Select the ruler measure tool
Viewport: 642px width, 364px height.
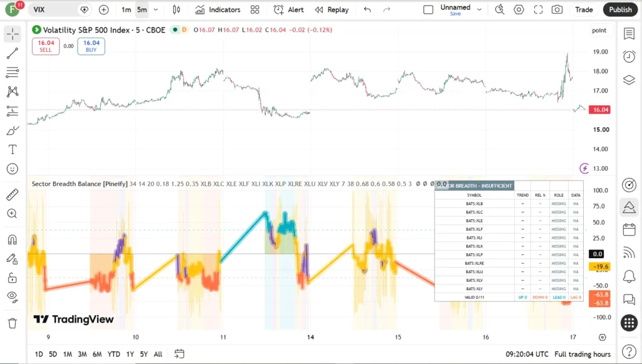[13, 195]
